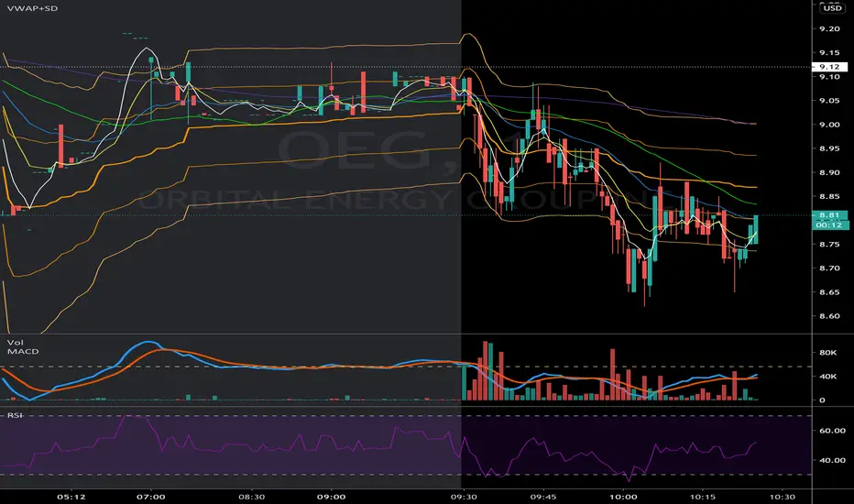Screen dimensions: 854x504
Task: Click the 00:12 bar countdown label
Action: [x=829, y=225]
